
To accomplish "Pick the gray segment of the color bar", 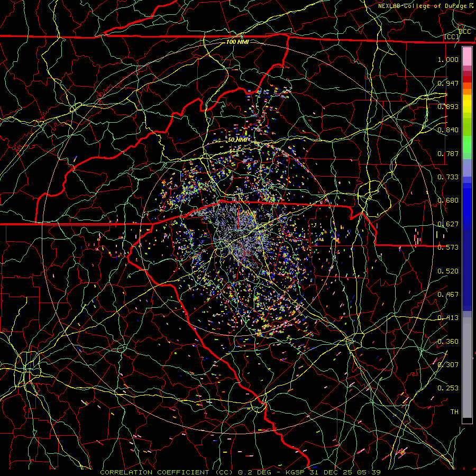I will tap(467, 368).
